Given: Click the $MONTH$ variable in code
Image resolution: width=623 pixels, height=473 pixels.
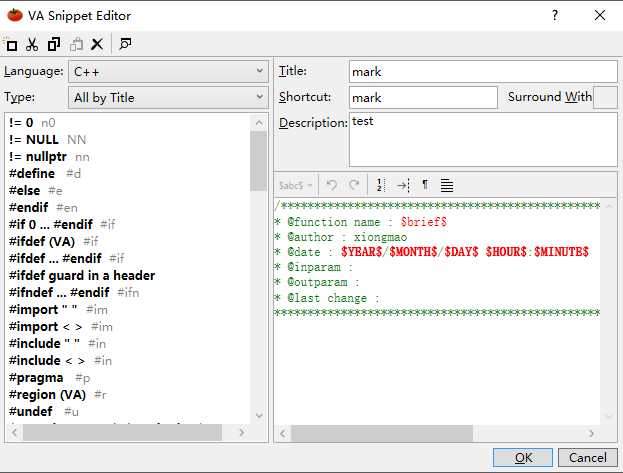Looking at the screenshot, I should click(x=414, y=252).
